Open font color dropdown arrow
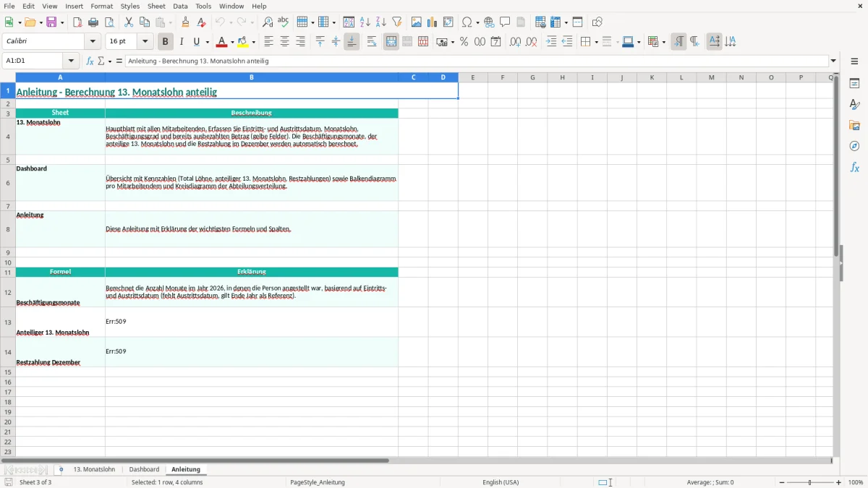 coord(232,42)
